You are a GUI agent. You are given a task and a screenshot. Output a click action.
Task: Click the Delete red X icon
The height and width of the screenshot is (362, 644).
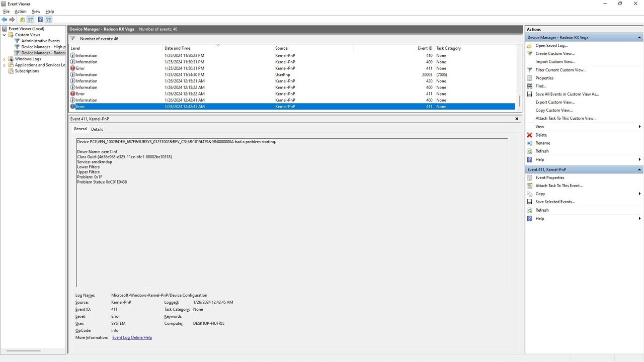529,135
